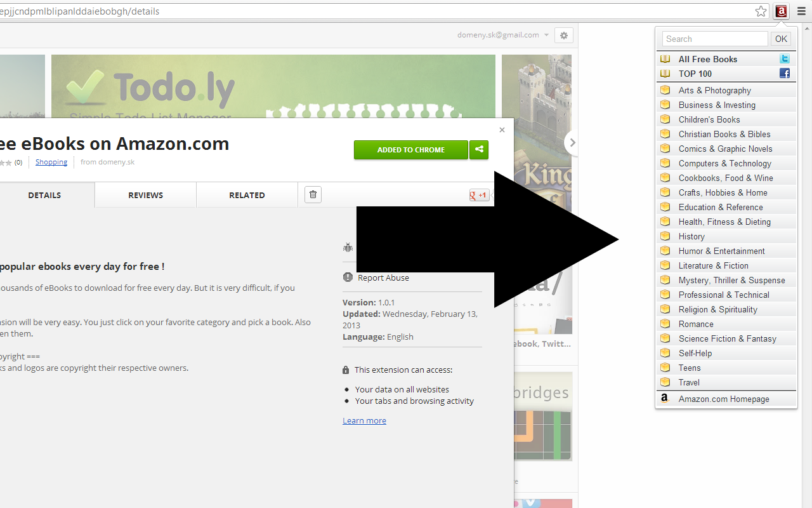Open the Shopping category link

click(x=51, y=162)
